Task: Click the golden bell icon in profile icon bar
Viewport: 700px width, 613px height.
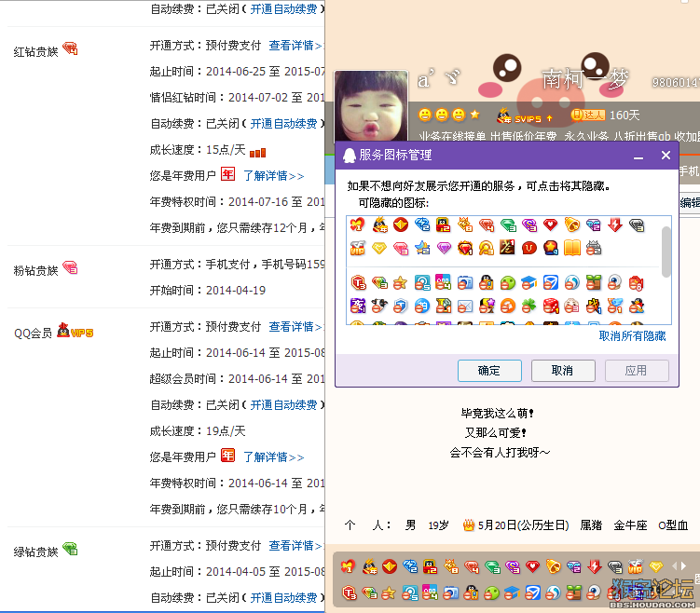Action: [x=553, y=567]
